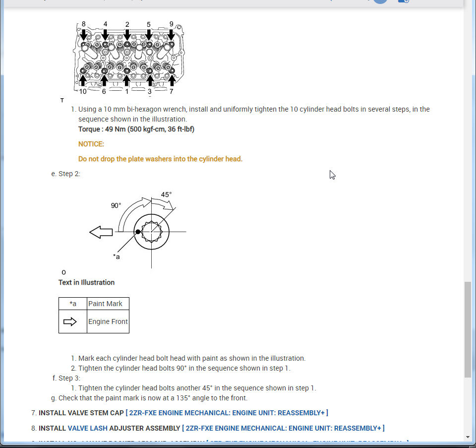This screenshot has width=476, height=448.
Task: Click the *a table cell
Action: [x=73, y=304]
